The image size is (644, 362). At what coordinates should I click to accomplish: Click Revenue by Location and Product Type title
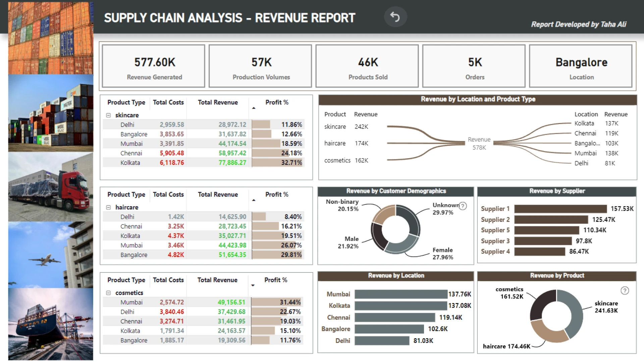tap(478, 99)
